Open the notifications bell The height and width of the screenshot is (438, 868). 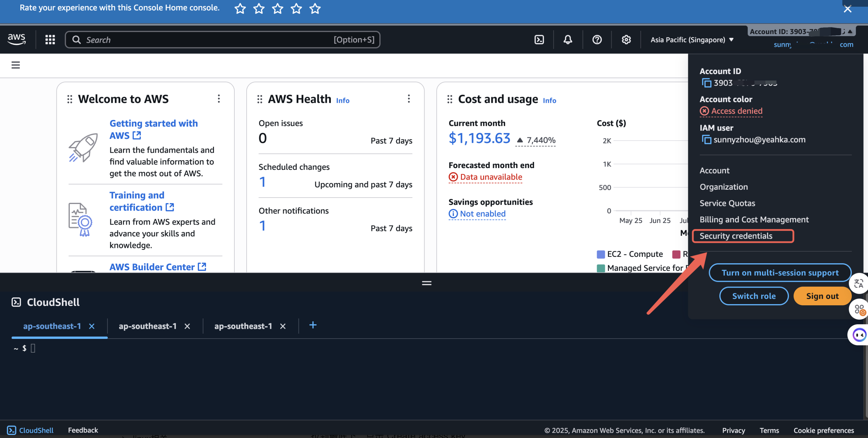[x=568, y=40]
